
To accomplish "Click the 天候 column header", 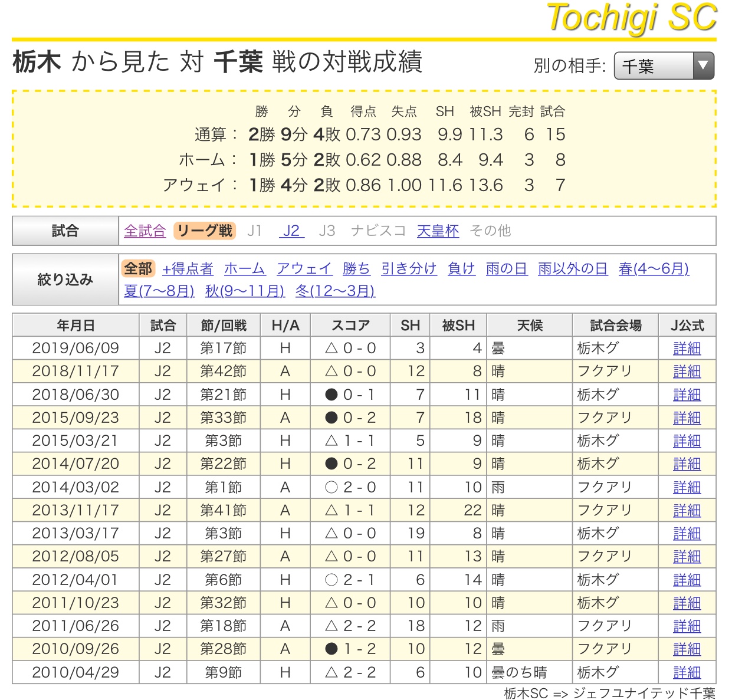I will [530, 326].
